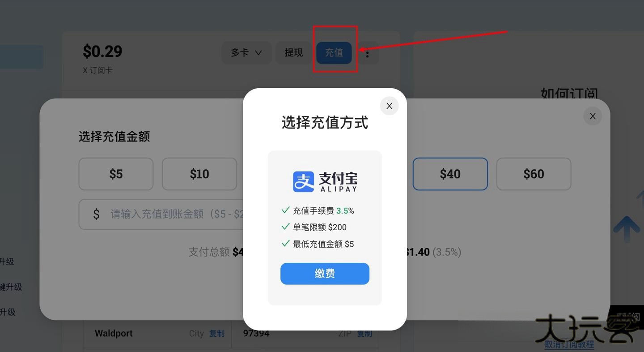Click the 缴费 pay button
Screen dimensions: 644x352
pos(325,274)
